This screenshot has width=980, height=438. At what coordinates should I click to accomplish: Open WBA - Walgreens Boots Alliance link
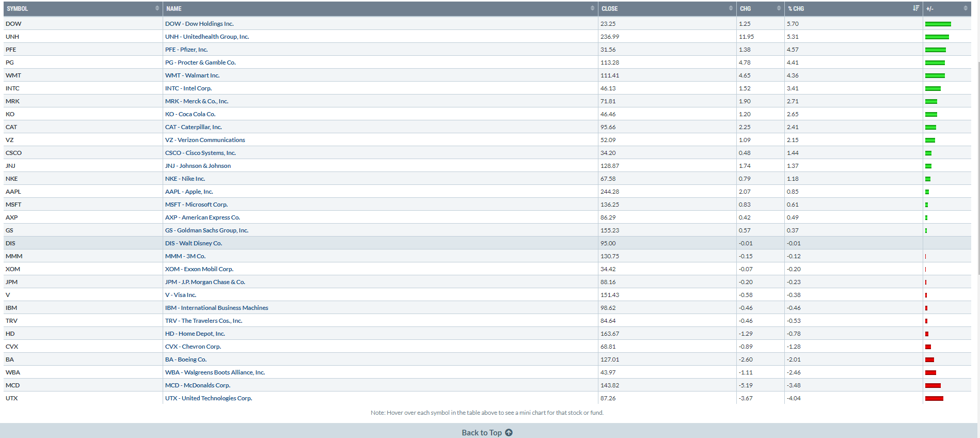click(215, 372)
